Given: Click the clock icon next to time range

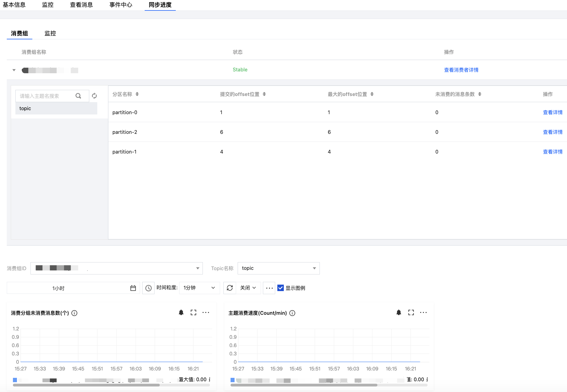Looking at the screenshot, I should pyautogui.click(x=148, y=288).
